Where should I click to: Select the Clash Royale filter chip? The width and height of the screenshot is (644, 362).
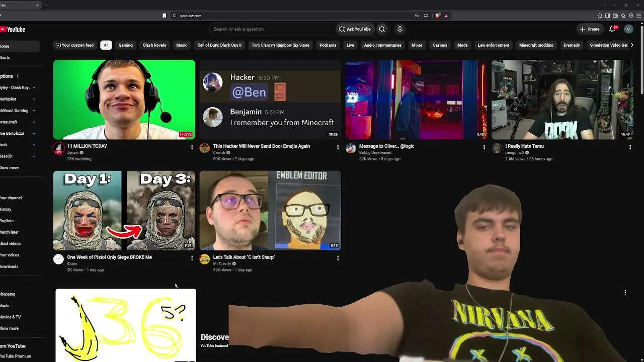coord(154,45)
